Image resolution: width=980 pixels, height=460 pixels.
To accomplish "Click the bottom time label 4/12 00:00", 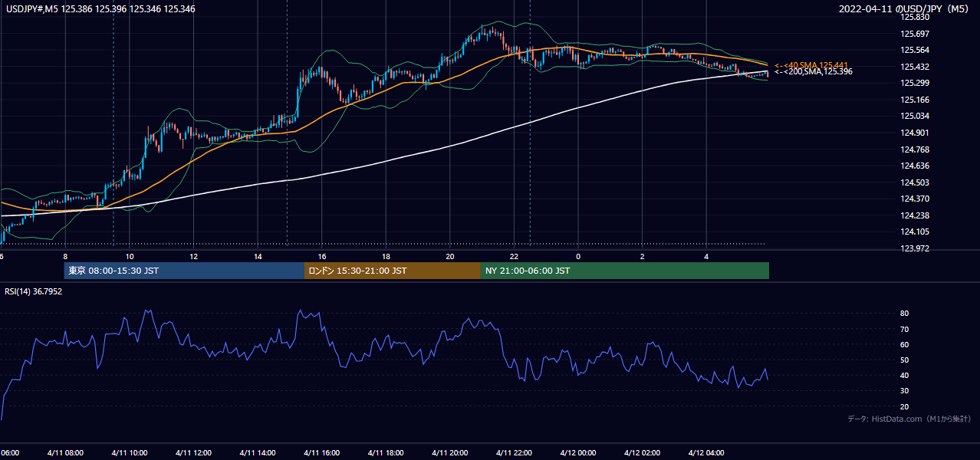I will click(578, 452).
